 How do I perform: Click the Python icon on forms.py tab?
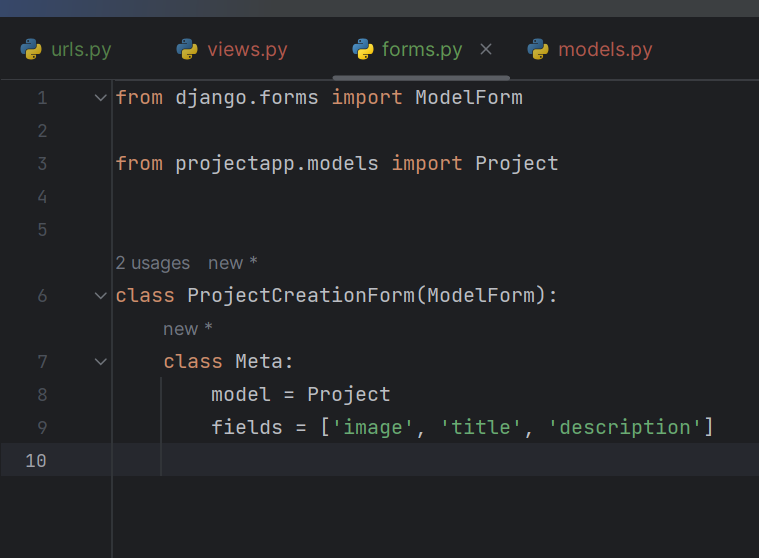pyautogui.click(x=363, y=49)
